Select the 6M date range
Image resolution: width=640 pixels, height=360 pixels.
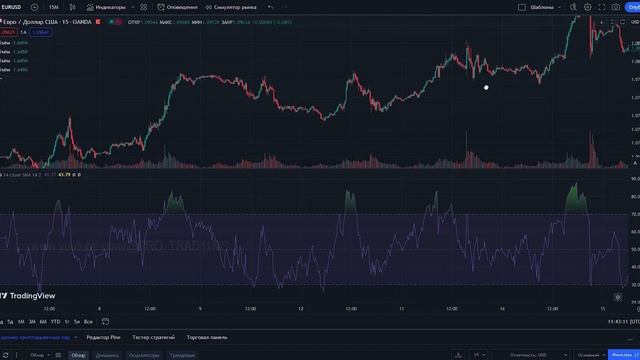click(x=43, y=322)
